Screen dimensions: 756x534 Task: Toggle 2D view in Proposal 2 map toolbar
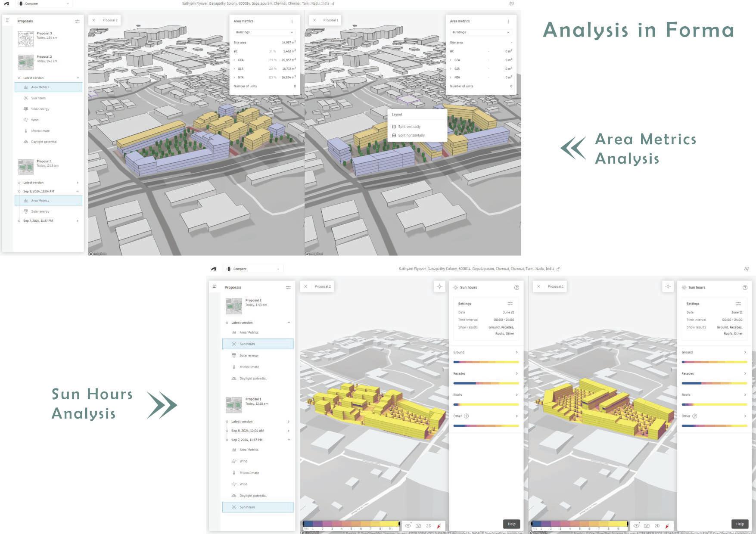point(429,526)
